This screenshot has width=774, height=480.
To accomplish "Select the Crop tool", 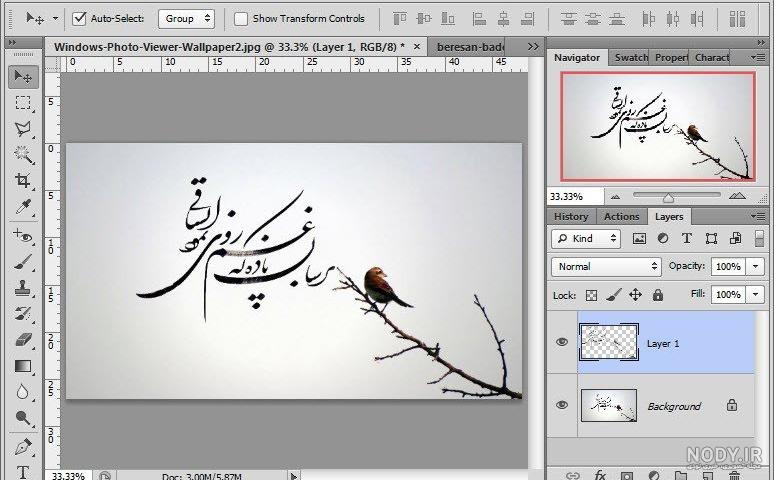I will [x=23, y=180].
